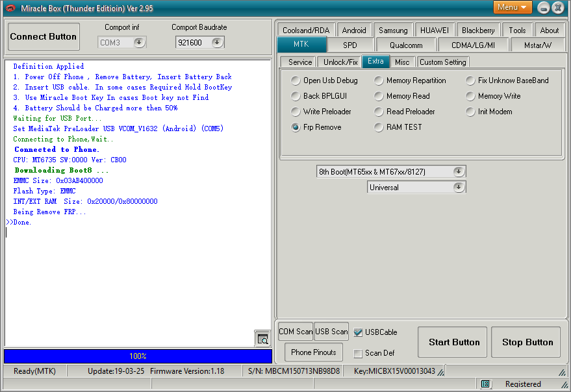Viewport: 571px width, 392px height.
Task: Open the orange Menu dropdown
Action: pos(513,7)
